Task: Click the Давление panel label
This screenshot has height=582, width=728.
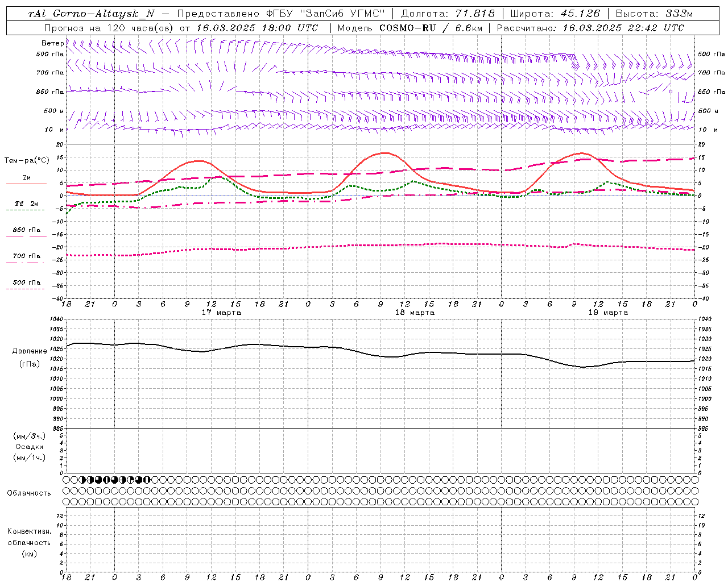Action: 30,351
